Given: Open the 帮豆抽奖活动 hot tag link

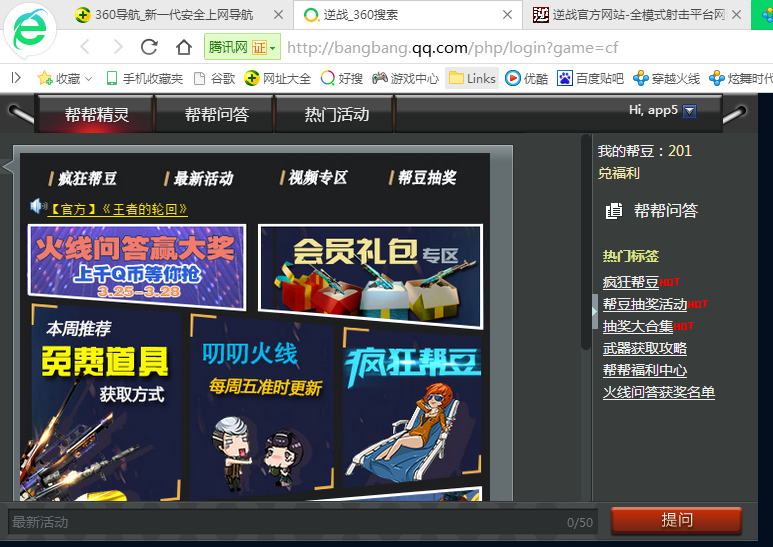Looking at the screenshot, I should click(645, 304).
